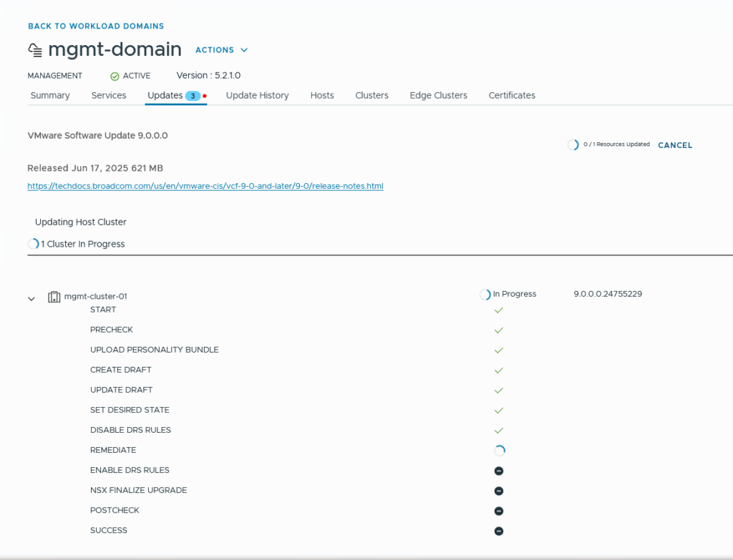Click the mgmt-cluster-01 cluster icon

point(54,297)
